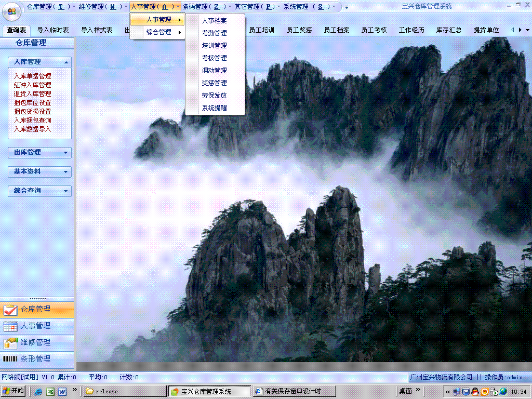Switch to the 提货单位 tab
Image resolution: width=532 pixels, height=399 pixels.
486,30
